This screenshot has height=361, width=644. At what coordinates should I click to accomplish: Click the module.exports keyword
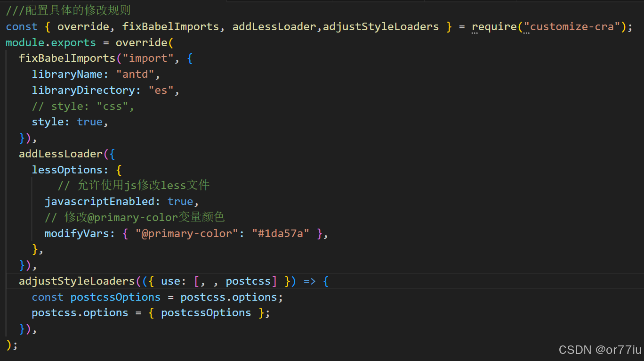click(x=50, y=42)
